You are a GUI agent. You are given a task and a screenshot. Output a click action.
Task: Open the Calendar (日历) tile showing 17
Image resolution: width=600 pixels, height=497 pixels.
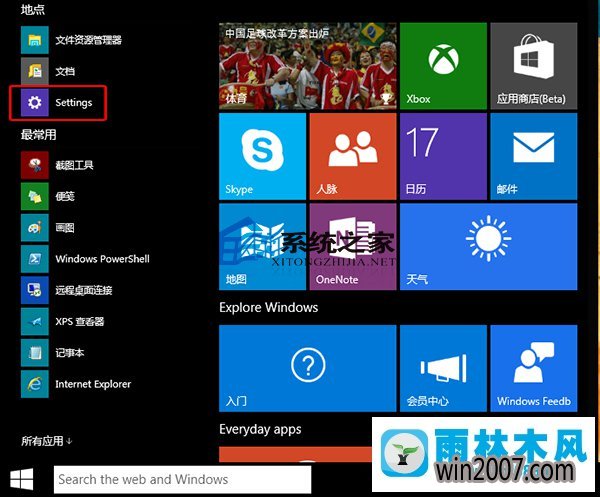443,156
